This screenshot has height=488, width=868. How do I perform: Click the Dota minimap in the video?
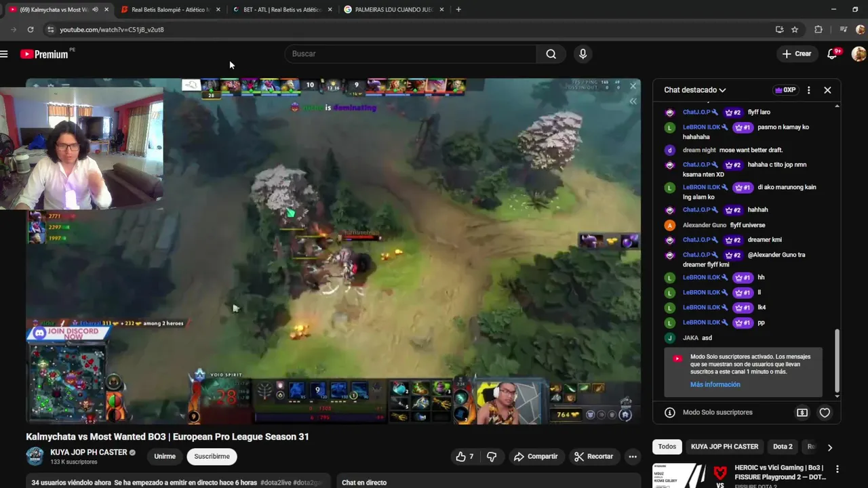66,382
